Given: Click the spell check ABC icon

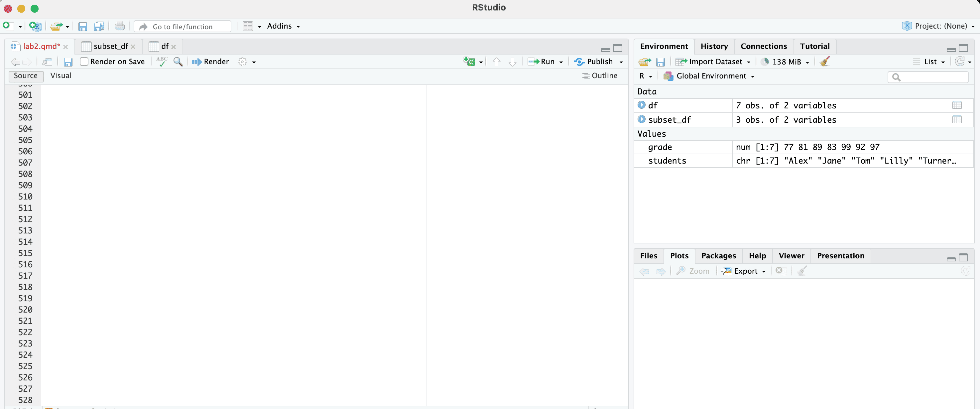Looking at the screenshot, I should [x=162, y=62].
